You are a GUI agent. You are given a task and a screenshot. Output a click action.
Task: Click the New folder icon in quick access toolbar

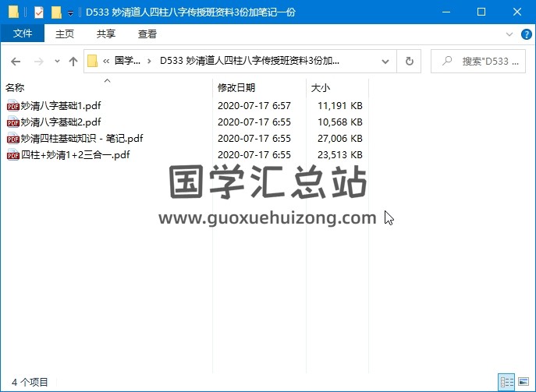[x=56, y=12]
